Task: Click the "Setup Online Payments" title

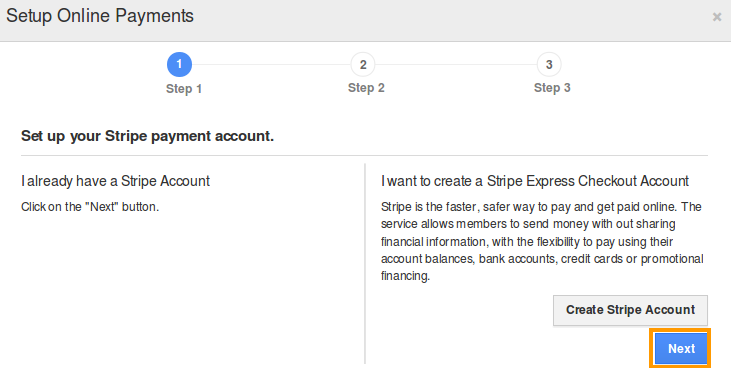Action: click(x=100, y=16)
